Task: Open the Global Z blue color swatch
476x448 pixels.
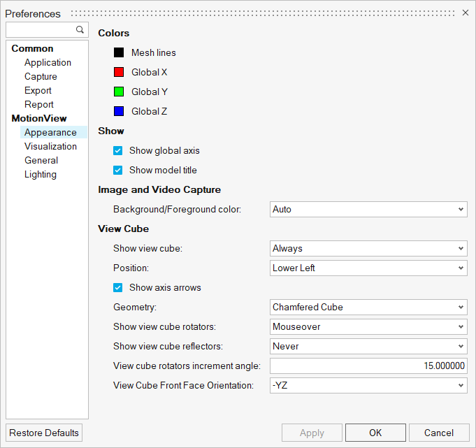Action: [119, 111]
